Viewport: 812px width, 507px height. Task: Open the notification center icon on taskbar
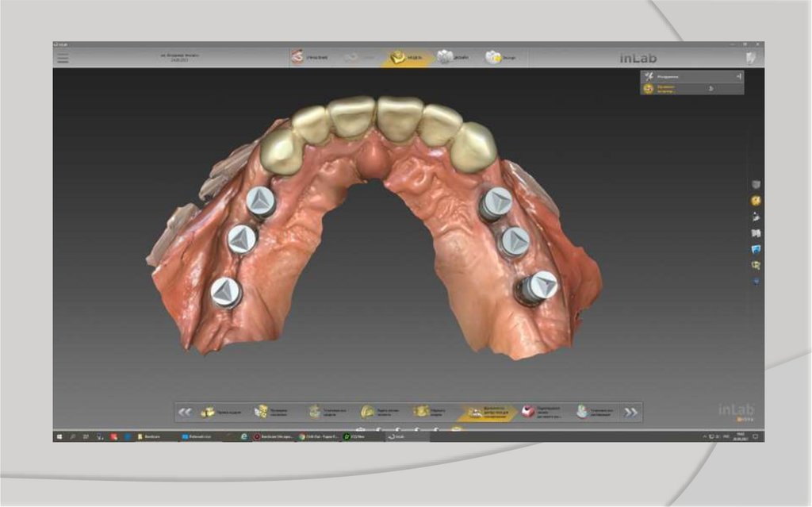755,436
